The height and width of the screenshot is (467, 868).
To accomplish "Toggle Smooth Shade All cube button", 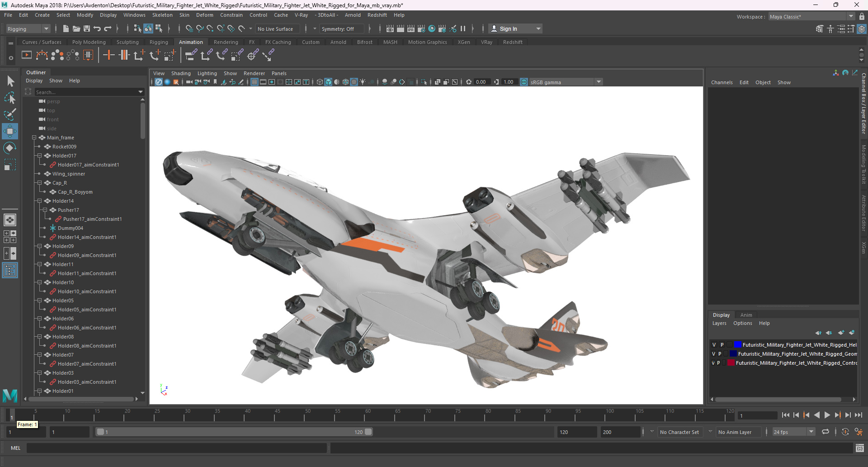I will tap(328, 82).
